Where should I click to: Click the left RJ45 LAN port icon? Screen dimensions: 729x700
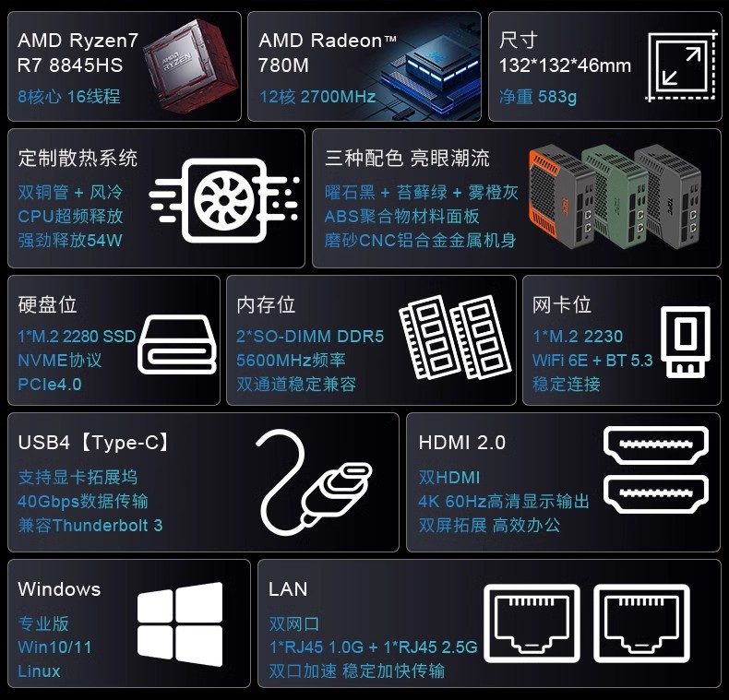click(532, 623)
